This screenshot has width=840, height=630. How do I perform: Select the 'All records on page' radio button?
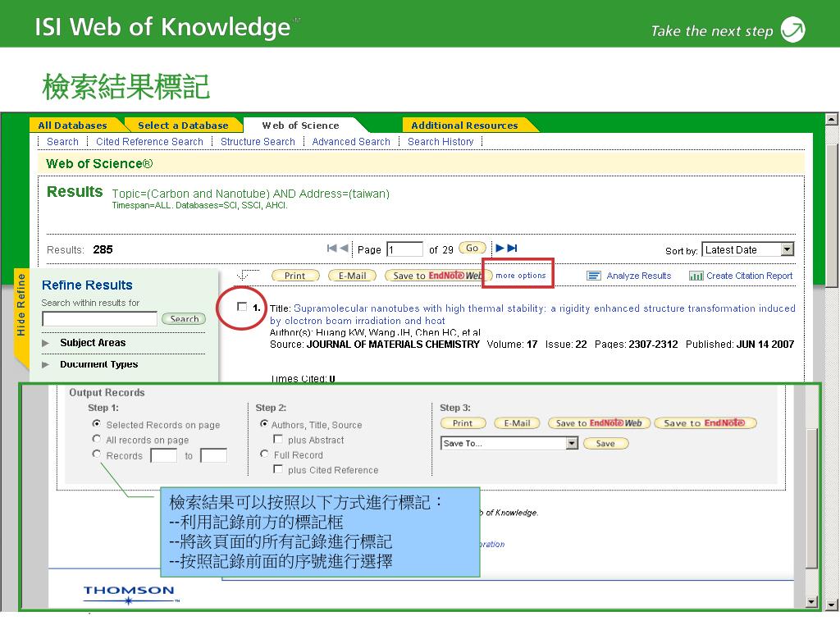(97, 439)
